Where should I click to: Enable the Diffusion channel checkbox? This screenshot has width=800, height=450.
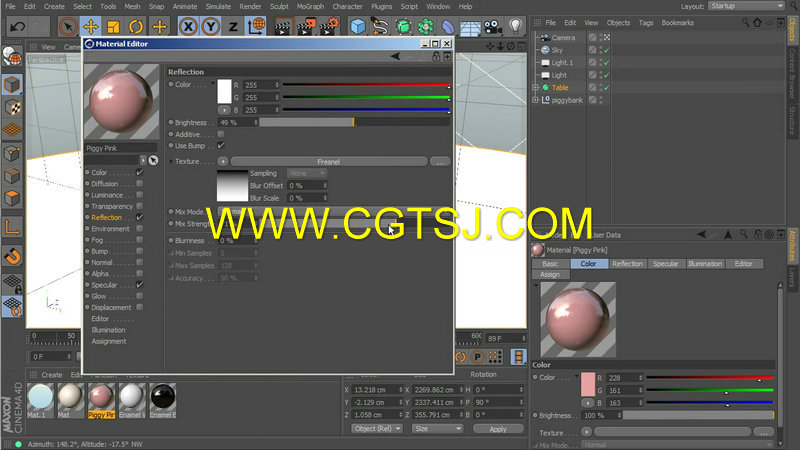140,184
